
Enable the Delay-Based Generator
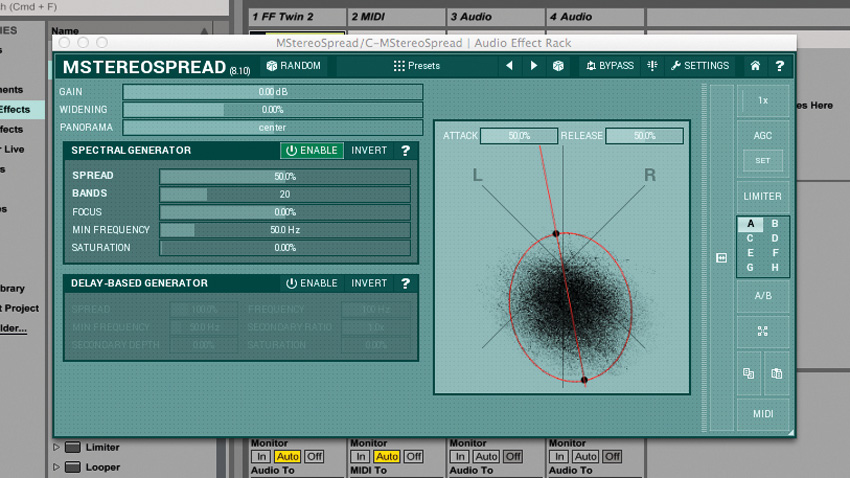pos(312,283)
